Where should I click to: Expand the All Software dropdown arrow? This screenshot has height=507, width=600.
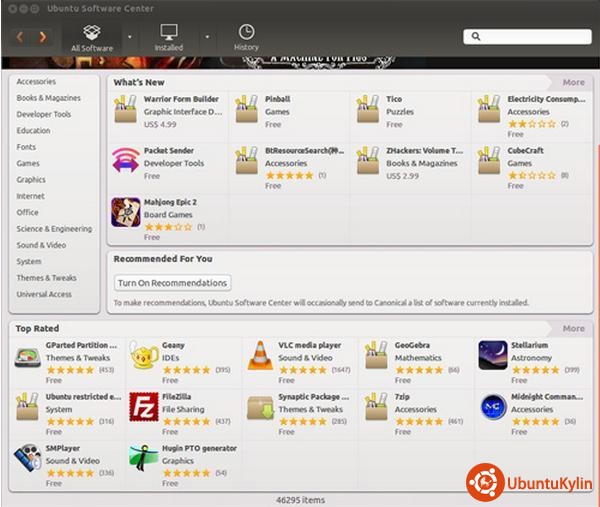click(x=130, y=37)
